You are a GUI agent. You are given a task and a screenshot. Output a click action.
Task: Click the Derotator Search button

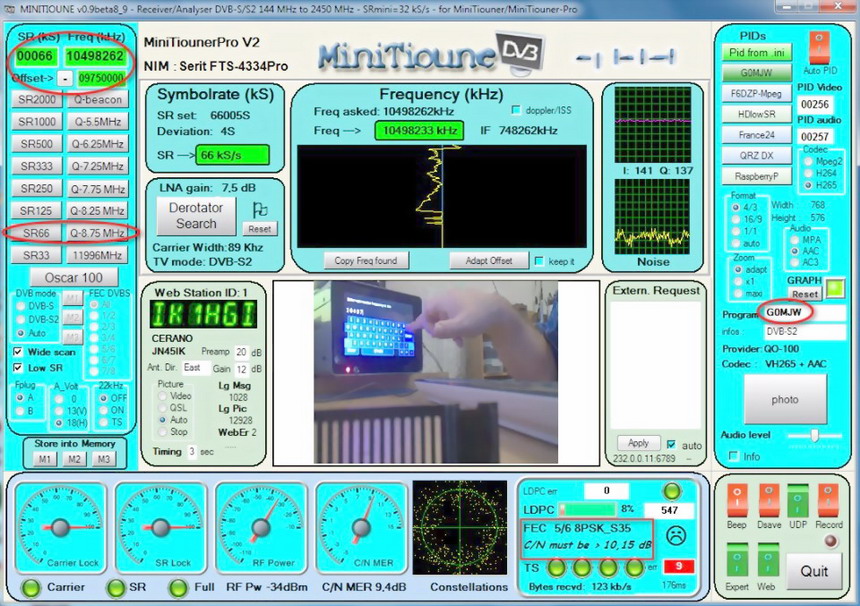tap(196, 216)
